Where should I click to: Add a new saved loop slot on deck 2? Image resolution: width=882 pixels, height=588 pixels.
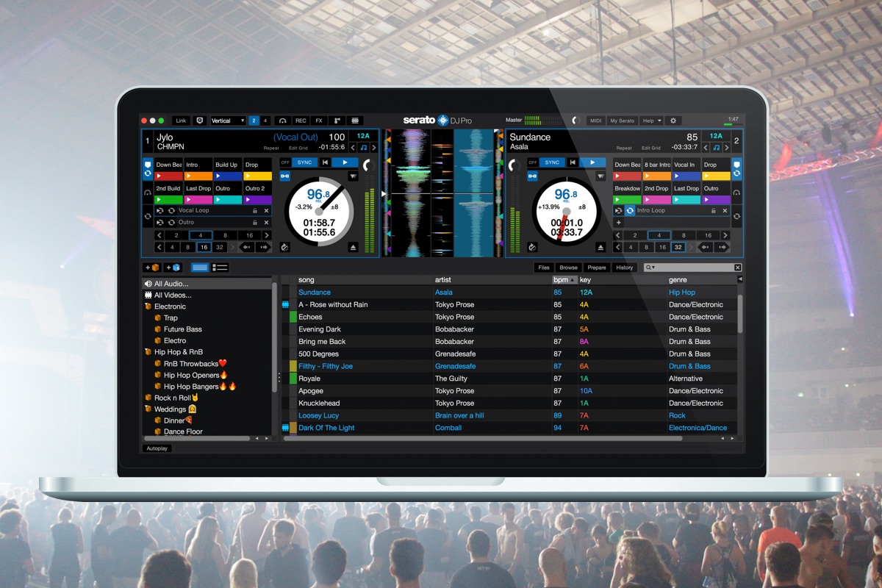619,222
